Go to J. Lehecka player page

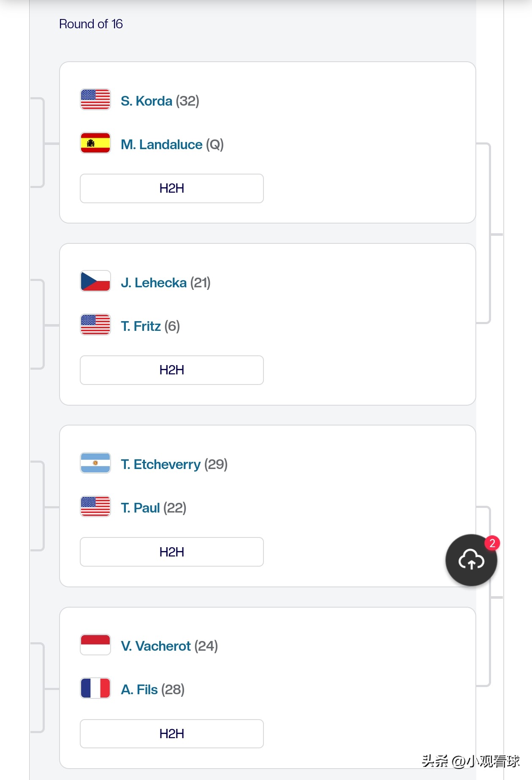[154, 283]
